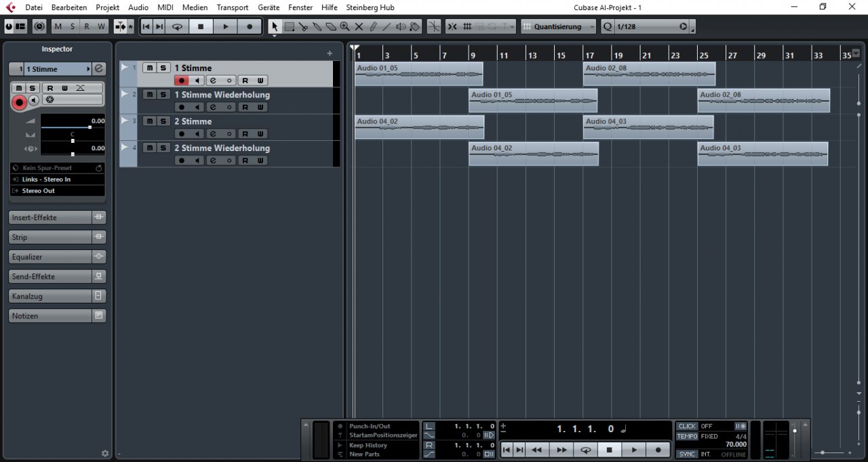
Task: Select the Range Selection tool
Action: tap(289, 26)
